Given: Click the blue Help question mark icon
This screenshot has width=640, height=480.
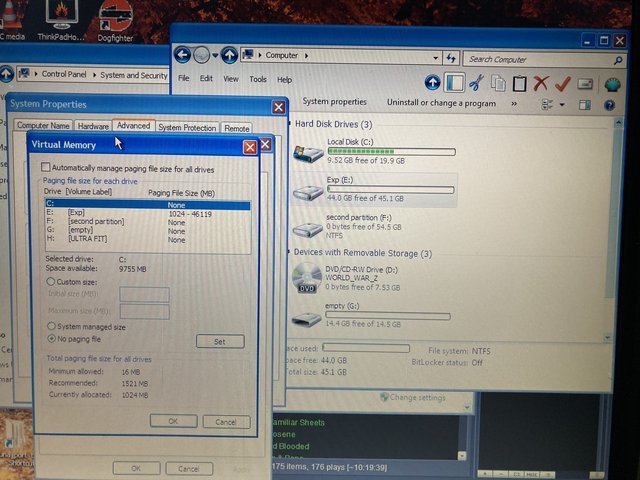Looking at the screenshot, I should pos(609,106).
